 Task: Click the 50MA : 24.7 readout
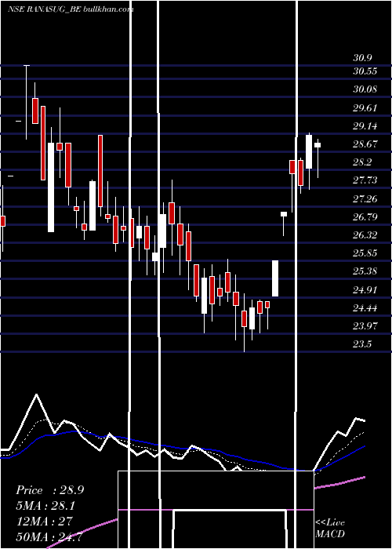click(49, 536)
